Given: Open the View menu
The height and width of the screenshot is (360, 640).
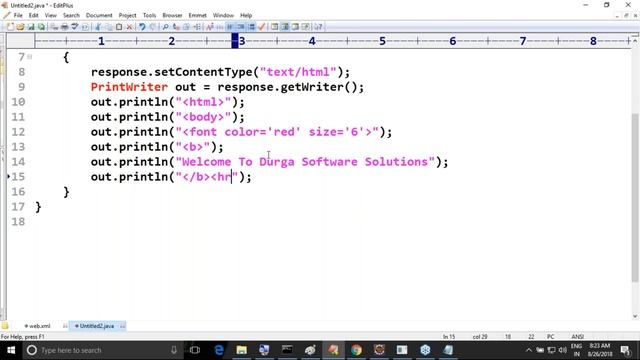Looking at the screenshot, I should [51, 15].
